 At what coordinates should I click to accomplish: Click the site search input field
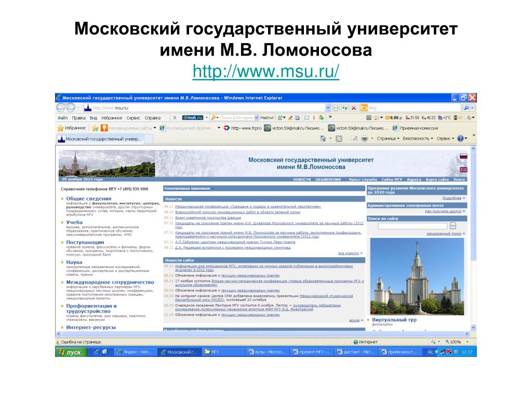click(x=413, y=226)
